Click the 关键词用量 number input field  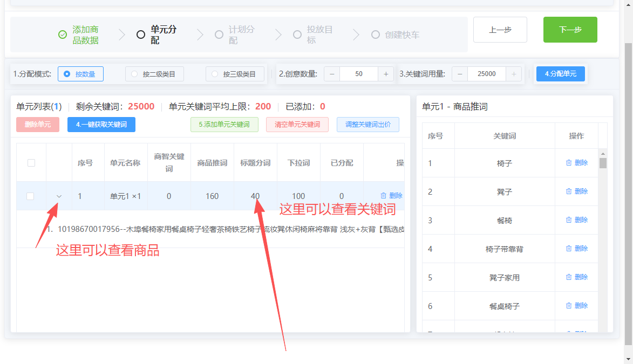point(486,74)
